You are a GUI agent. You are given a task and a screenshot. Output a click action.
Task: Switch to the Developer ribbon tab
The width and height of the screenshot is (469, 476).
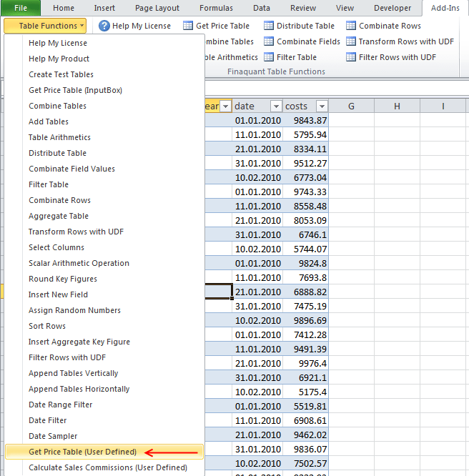(x=393, y=8)
